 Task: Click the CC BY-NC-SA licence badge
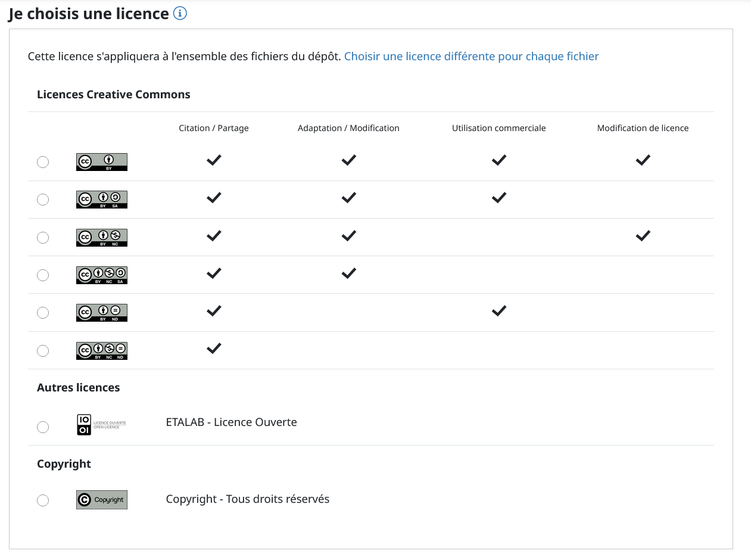101,275
